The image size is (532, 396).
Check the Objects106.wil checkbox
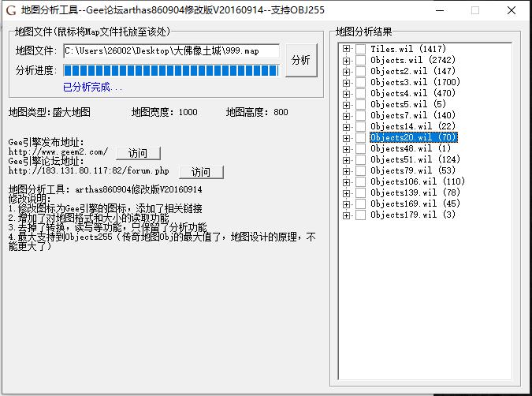[360, 181]
